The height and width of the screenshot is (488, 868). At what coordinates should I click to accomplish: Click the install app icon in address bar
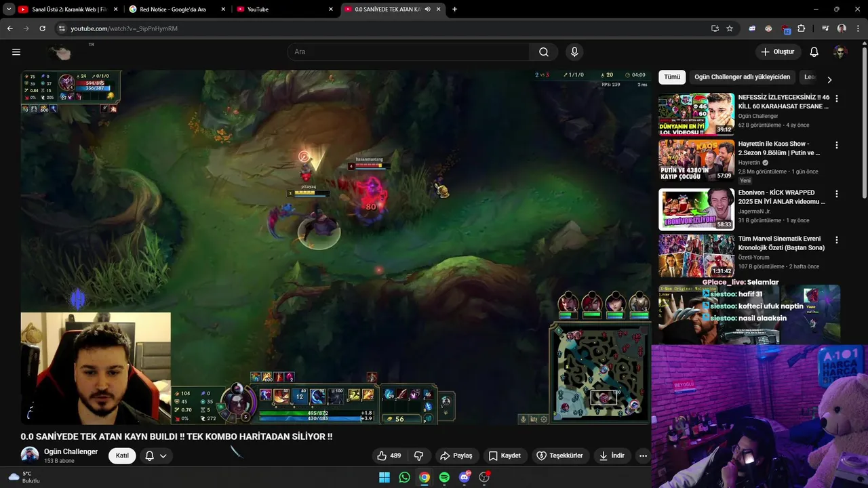(x=715, y=28)
